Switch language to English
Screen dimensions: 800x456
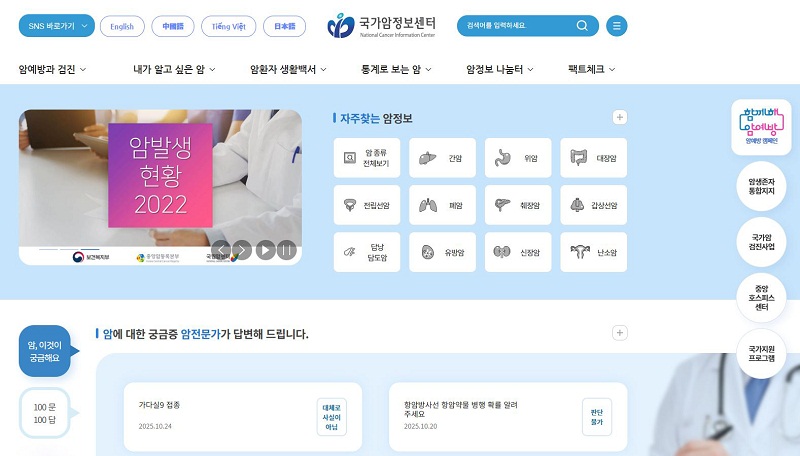point(122,27)
